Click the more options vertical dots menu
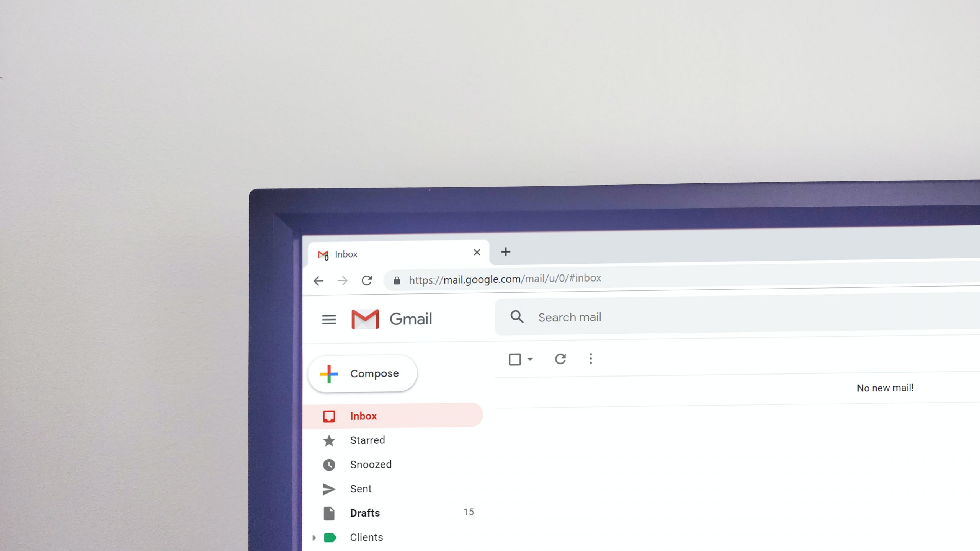Image resolution: width=980 pixels, height=551 pixels. click(590, 359)
